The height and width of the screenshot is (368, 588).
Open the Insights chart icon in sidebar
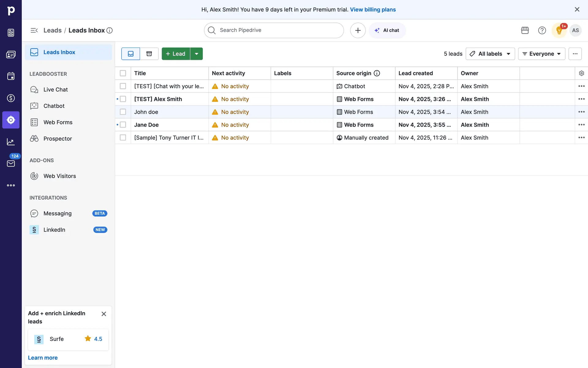click(11, 142)
